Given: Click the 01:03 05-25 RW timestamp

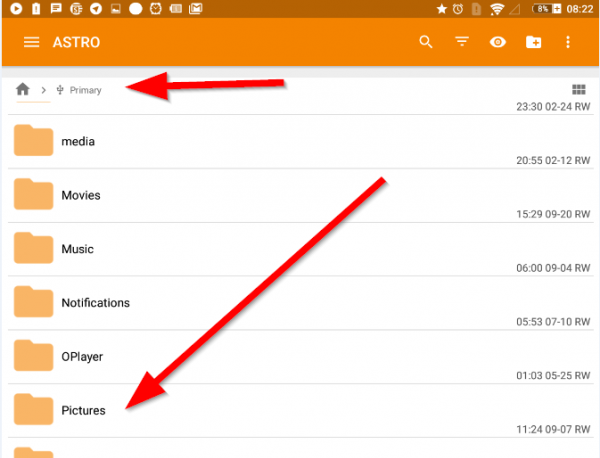Looking at the screenshot, I should (x=553, y=376).
